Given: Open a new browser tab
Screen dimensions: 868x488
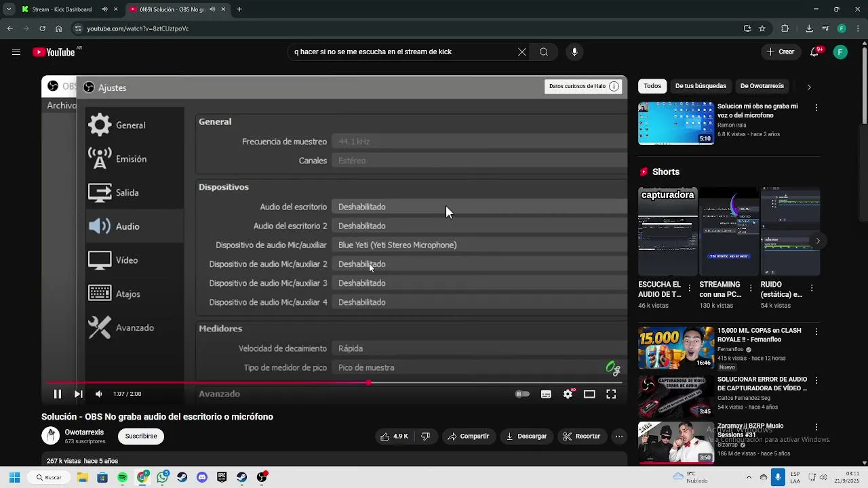Looking at the screenshot, I should tap(239, 9).
